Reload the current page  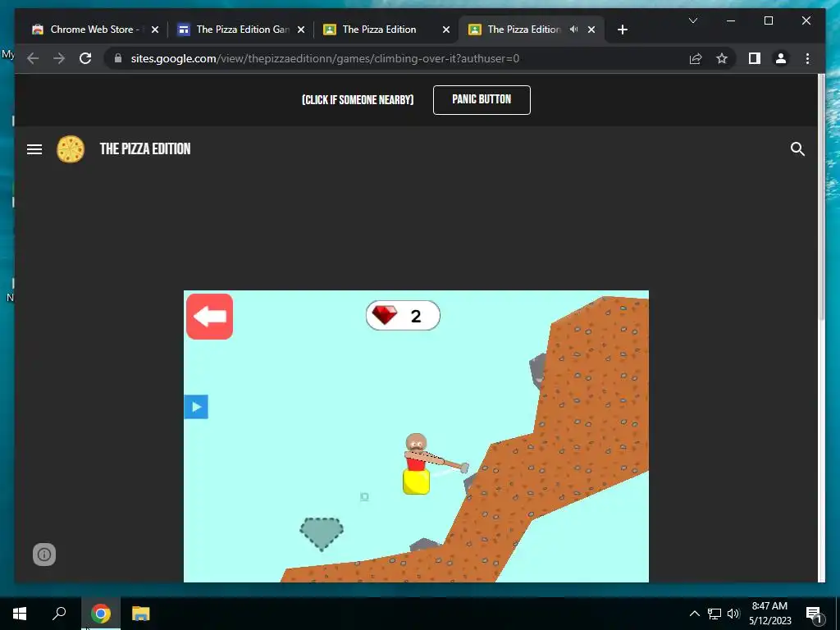85,58
